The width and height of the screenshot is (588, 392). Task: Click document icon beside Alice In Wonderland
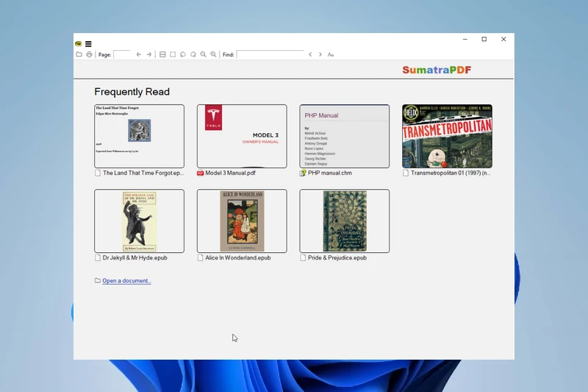(200, 257)
